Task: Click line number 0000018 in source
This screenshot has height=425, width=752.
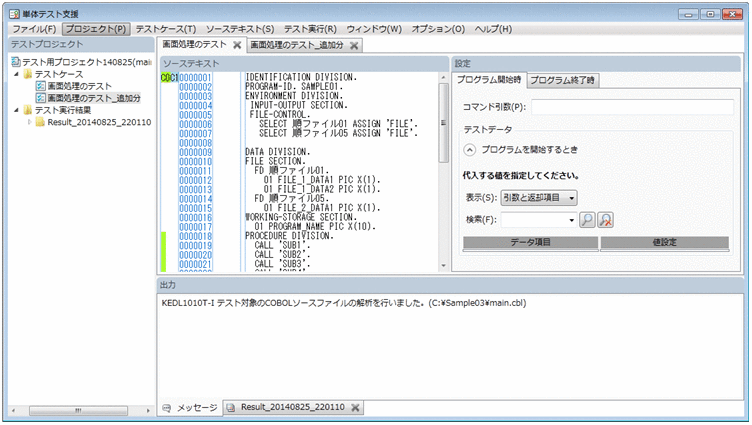Action: tap(195, 236)
